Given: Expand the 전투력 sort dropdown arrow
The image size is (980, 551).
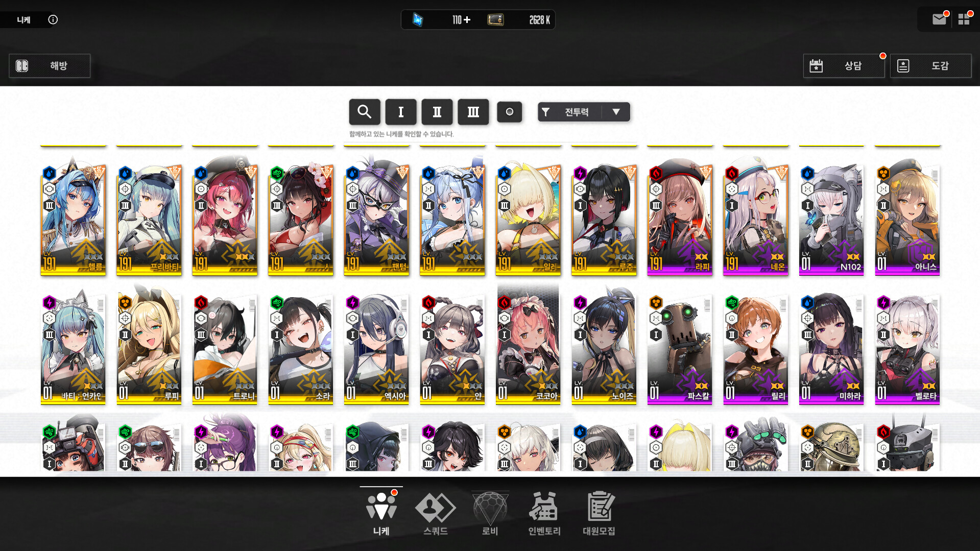Looking at the screenshot, I should click(616, 112).
